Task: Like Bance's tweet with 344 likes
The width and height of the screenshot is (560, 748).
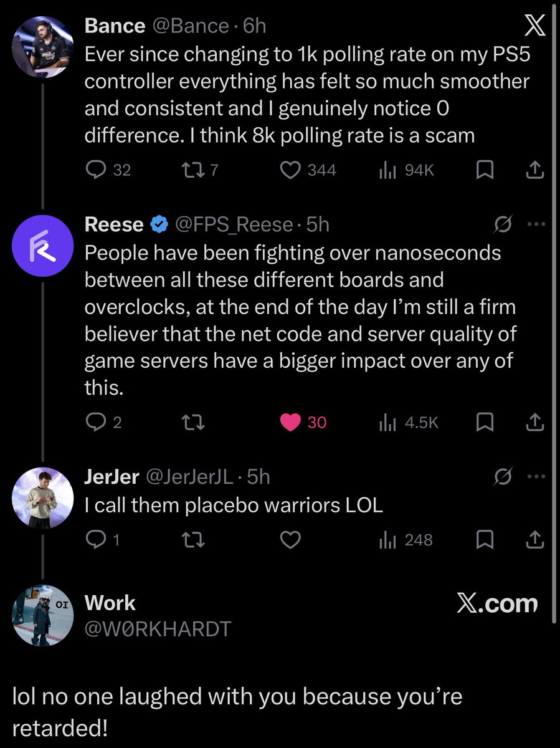Action: point(291,170)
